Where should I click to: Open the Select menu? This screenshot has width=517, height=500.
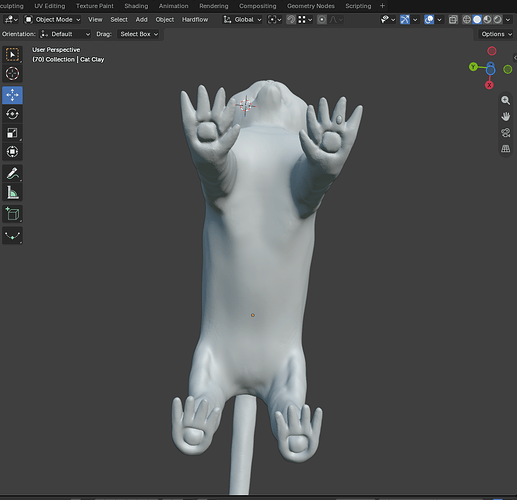pyautogui.click(x=119, y=20)
